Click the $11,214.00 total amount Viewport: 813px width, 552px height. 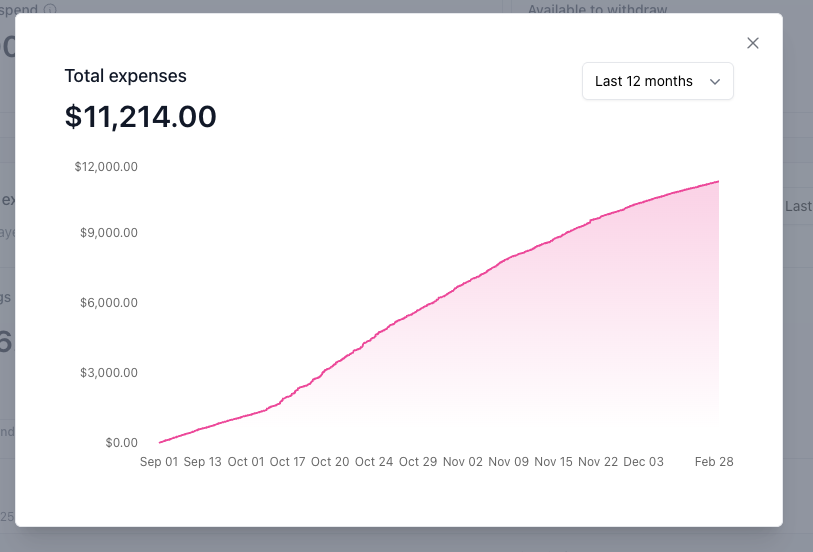point(141,117)
